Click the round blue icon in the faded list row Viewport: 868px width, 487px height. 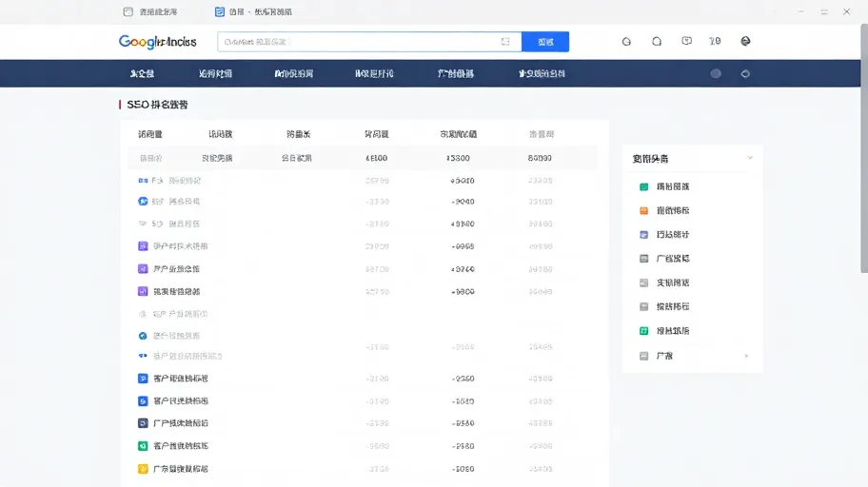coord(143,336)
